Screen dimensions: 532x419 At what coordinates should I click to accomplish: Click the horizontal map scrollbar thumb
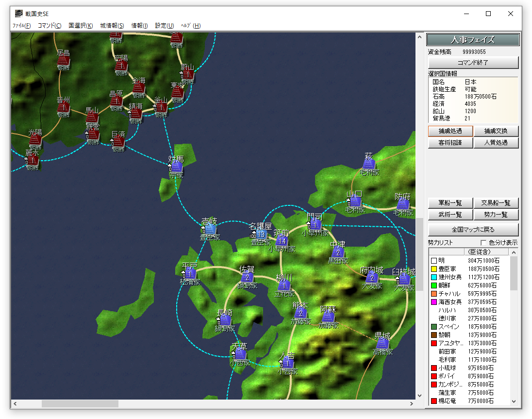(80, 403)
